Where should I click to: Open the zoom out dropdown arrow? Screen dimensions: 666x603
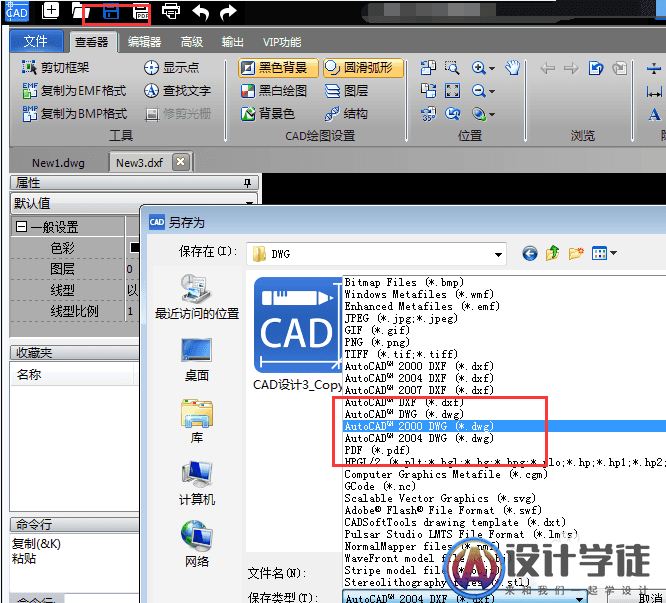click(x=492, y=91)
